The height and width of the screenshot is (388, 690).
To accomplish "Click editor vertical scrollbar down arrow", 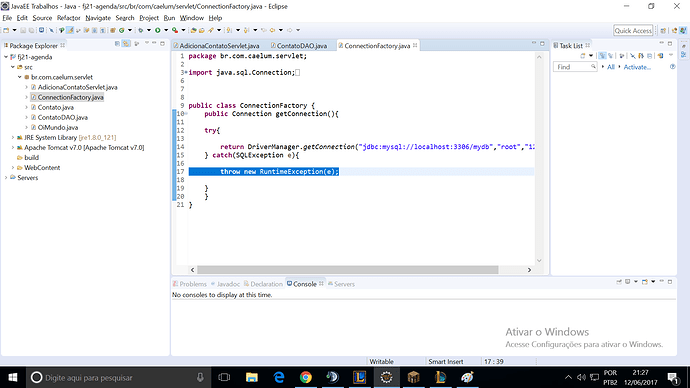I will pos(539,260).
